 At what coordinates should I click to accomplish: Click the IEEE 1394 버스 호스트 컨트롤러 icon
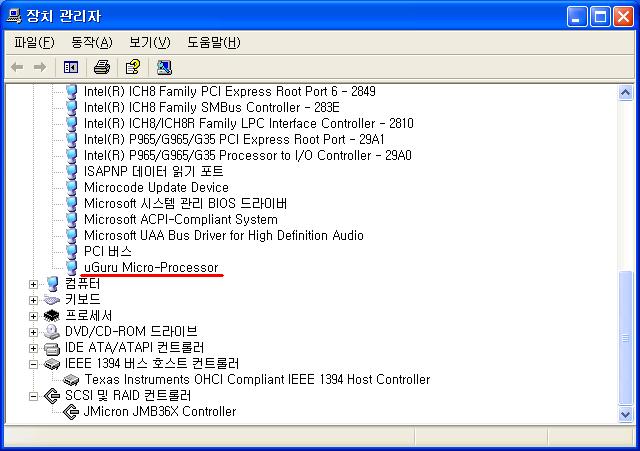pos(52,364)
